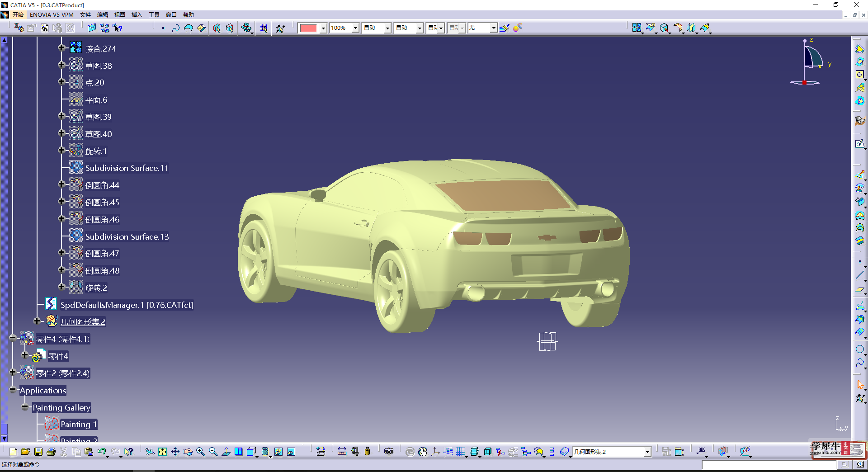
Task: Expand the 旋转.1 tree node
Action: 61,150
